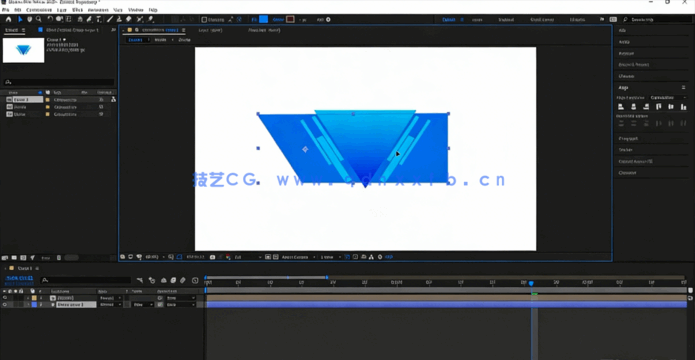Open the Active Camera dropdown
Viewport: 695px width, 360px height.
point(298,257)
